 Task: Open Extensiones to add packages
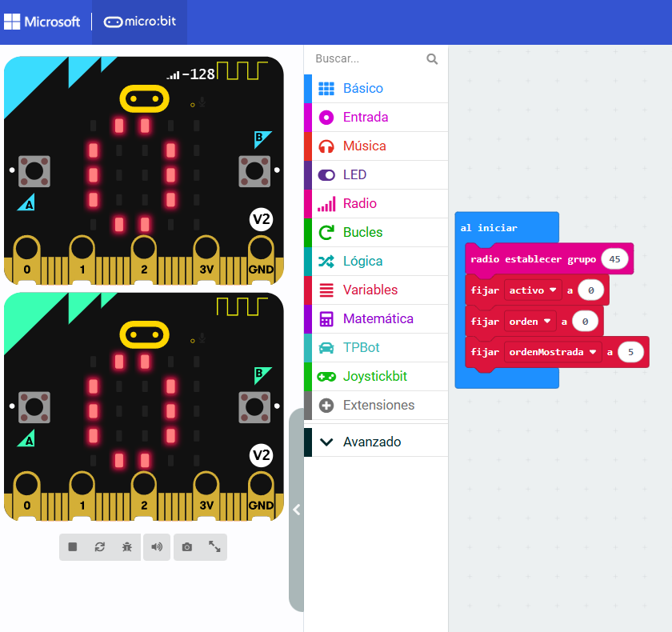376,405
